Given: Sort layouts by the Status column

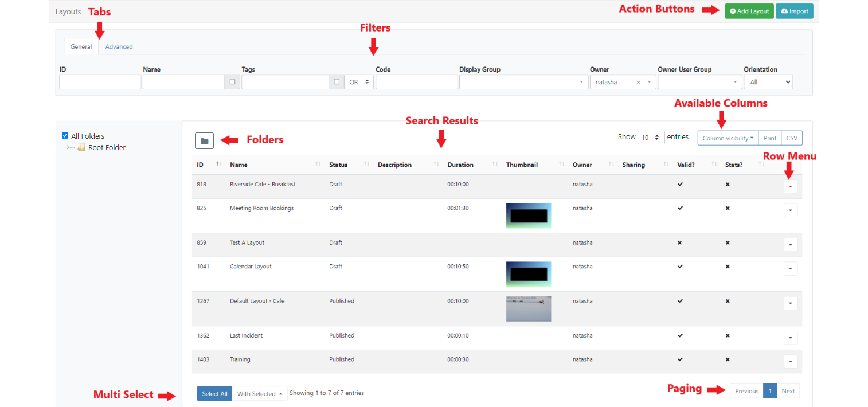Looking at the screenshot, I should [338, 165].
